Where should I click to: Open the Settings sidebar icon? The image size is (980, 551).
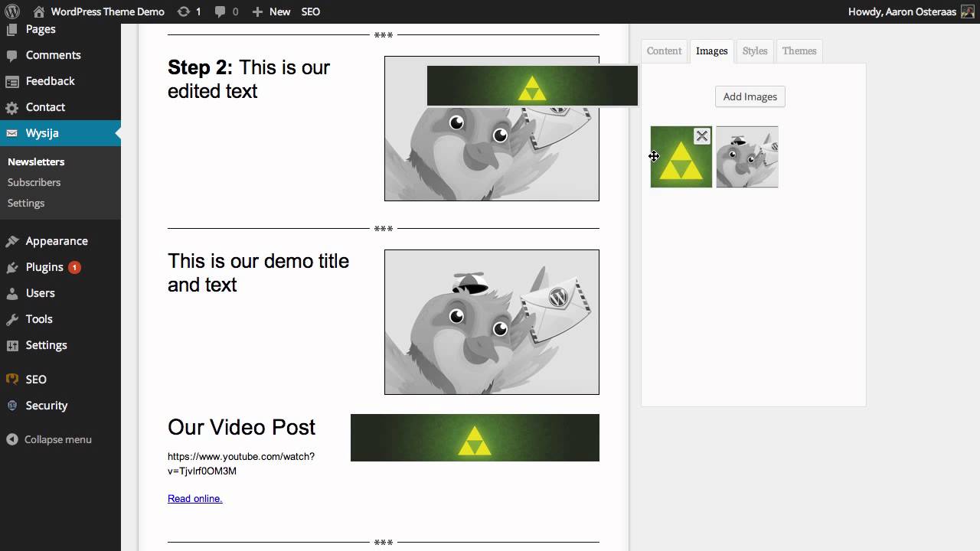point(11,345)
